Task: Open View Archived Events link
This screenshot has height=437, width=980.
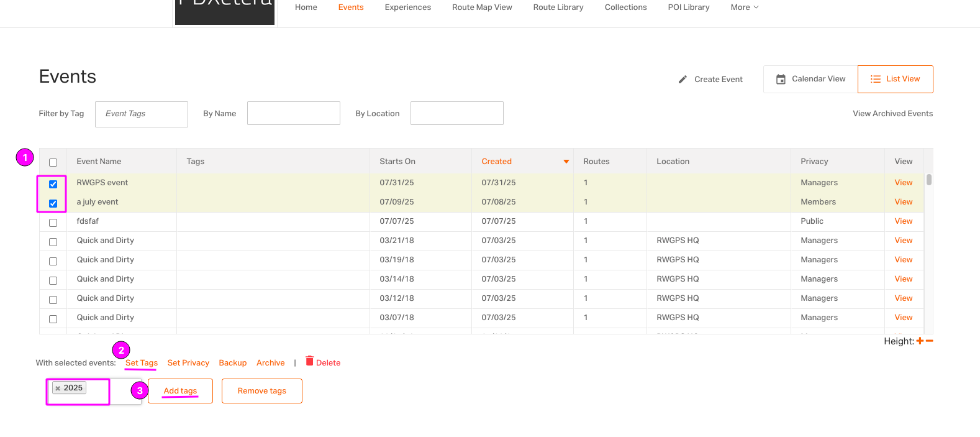Action: point(892,114)
